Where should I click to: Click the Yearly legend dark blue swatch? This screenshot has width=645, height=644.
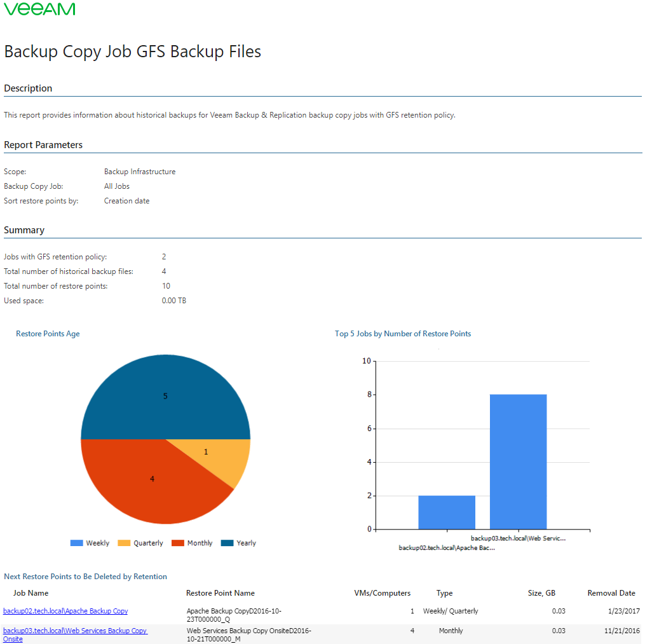pos(227,543)
